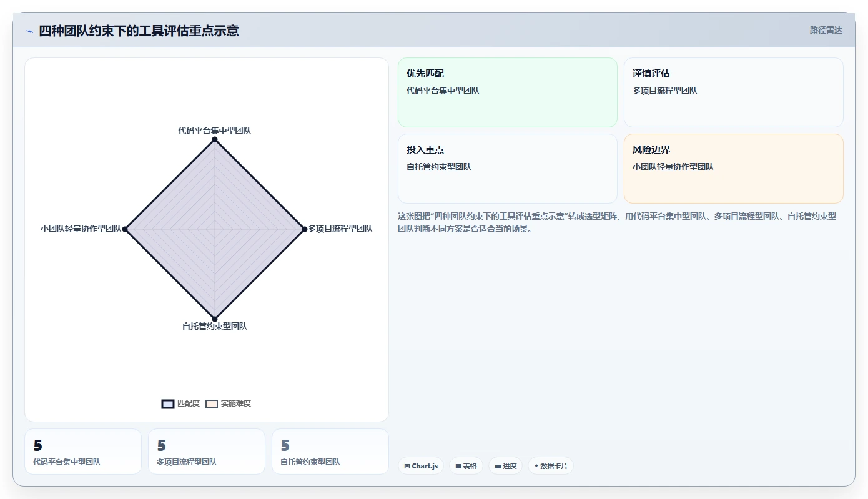
Task: Open the 谨慎评估 card
Action: [x=733, y=92]
